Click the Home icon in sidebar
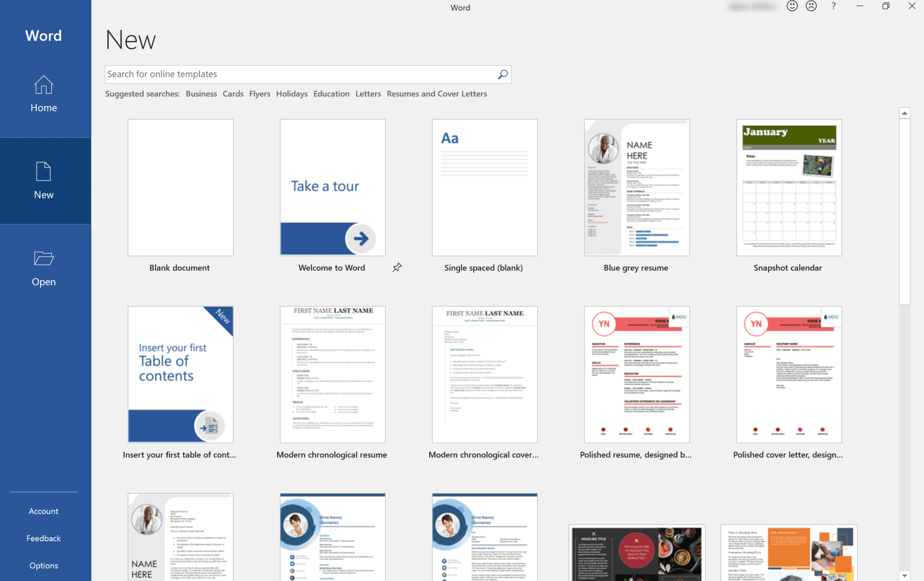This screenshot has height=581, width=924. tap(43, 94)
